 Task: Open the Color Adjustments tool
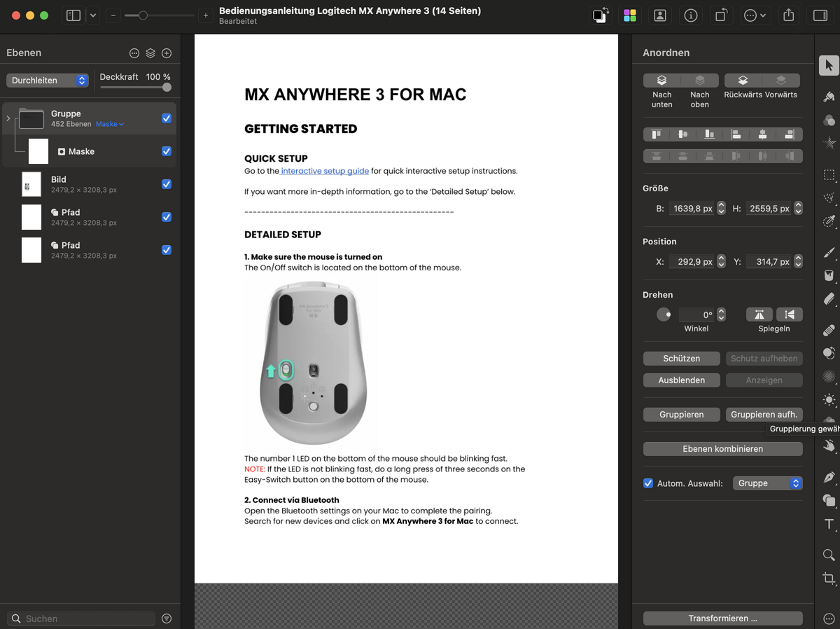pos(829,120)
